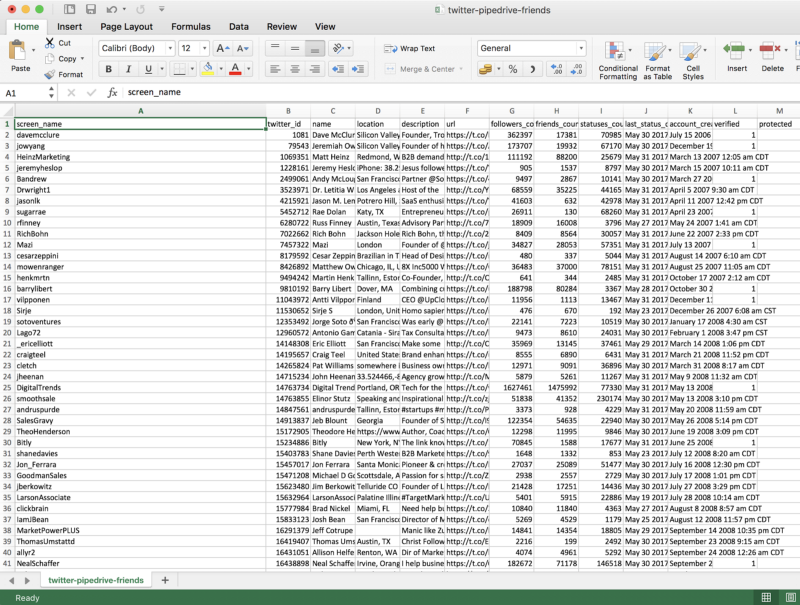Click the Paste clipboard icon
The image size is (800, 605).
[x=20, y=50]
